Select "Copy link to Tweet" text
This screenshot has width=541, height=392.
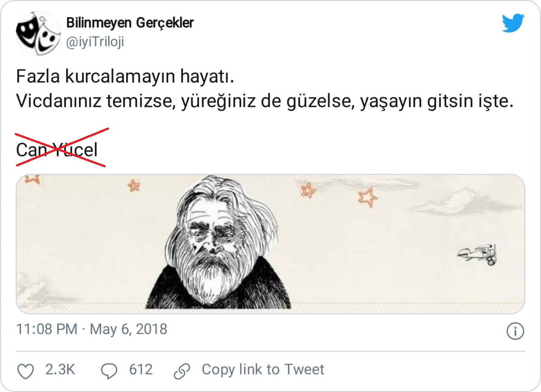[262, 370]
